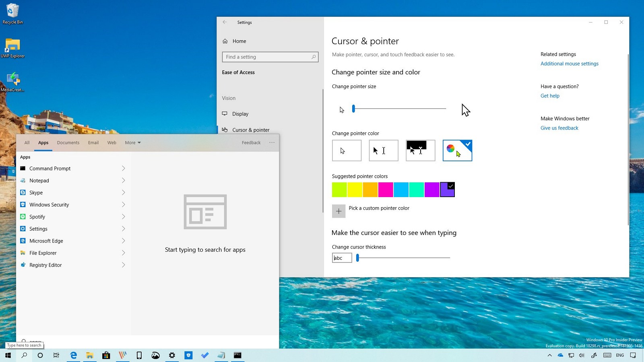Expand the Windows Security result arrow
This screenshot has height=362, width=644.
coord(124,204)
